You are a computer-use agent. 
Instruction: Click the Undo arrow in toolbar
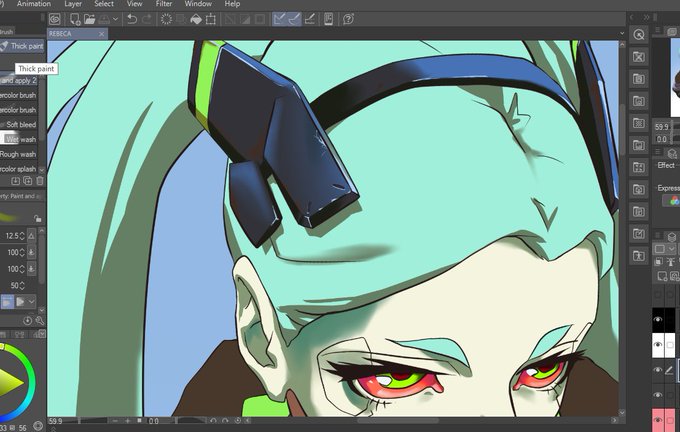(132, 19)
